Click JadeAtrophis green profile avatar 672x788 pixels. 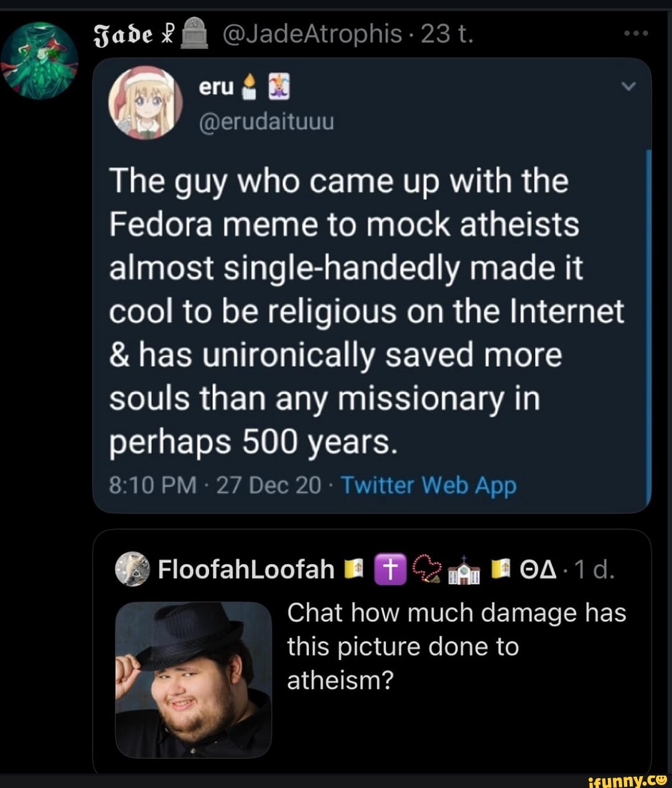(39, 60)
